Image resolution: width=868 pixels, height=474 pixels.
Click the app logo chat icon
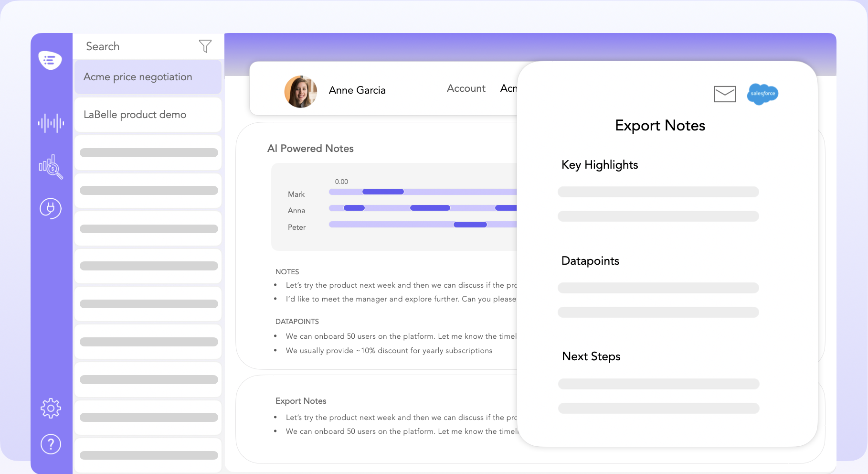pos(50,60)
